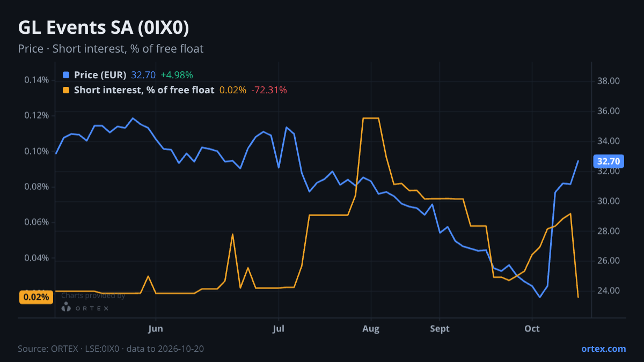Image resolution: width=644 pixels, height=362 pixels.
Task: Select the Price (EUR) legend label
Action: (100, 75)
